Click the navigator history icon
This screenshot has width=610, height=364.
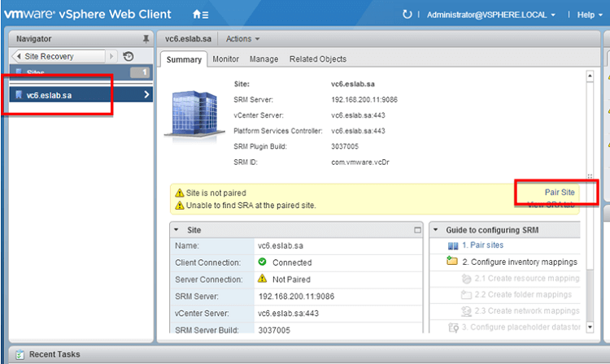pos(128,57)
